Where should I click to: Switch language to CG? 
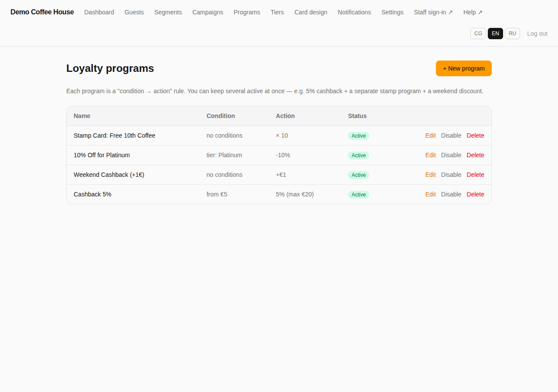pos(478,34)
